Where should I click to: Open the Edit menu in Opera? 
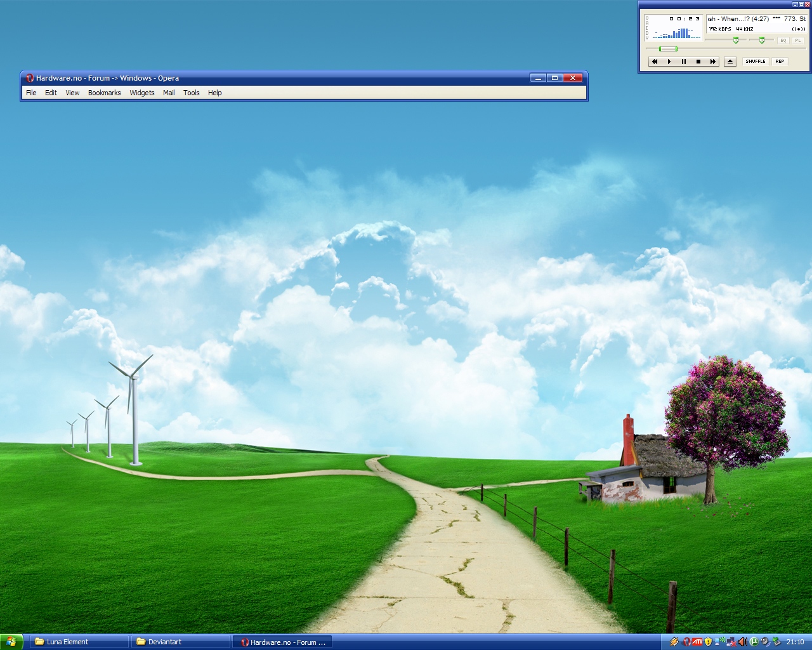click(x=51, y=93)
